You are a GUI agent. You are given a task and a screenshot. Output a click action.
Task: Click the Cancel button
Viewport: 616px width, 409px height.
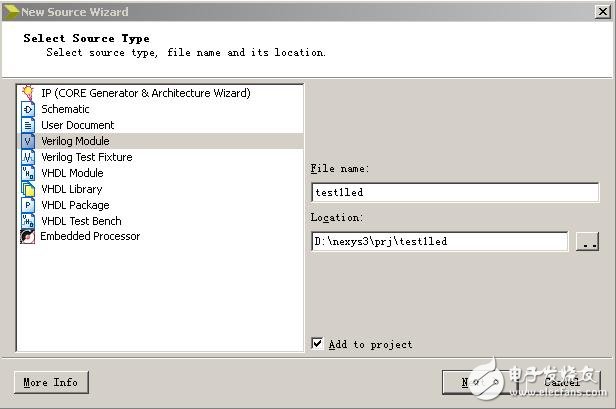(x=561, y=382)
